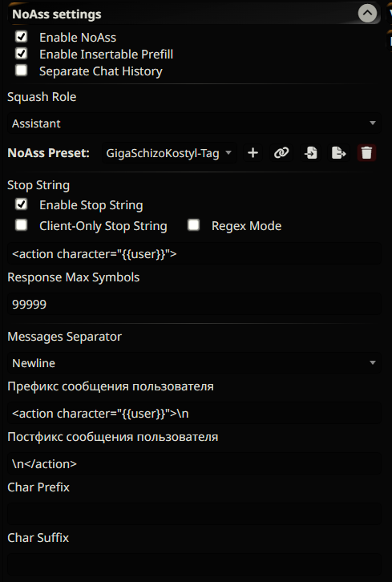Check Client-Only Stop String option
Image resolution: width=392 pixels, height=582 pixels.
coord(22,225)
